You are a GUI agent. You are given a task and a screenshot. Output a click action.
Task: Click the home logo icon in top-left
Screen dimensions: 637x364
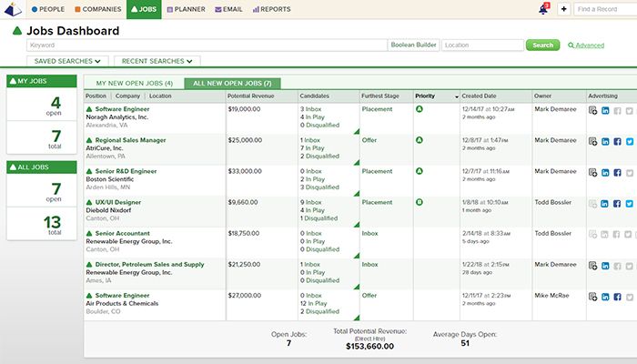tap(10, 9)
